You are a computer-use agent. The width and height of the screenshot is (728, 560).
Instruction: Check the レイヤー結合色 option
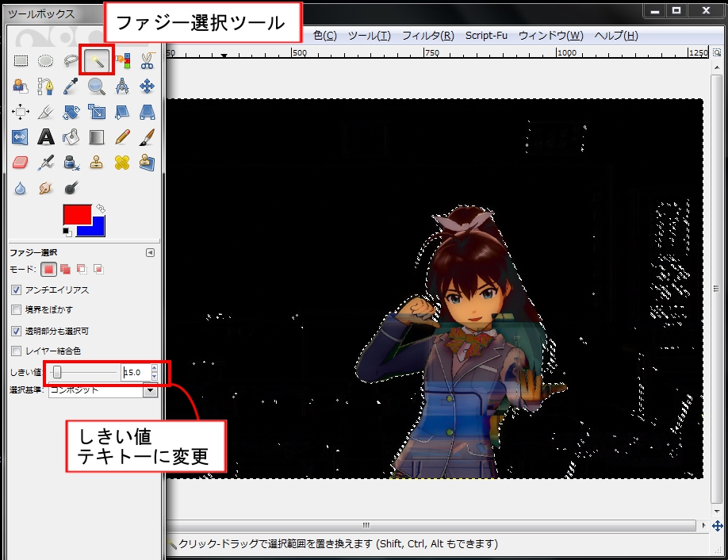coord(17,351)
